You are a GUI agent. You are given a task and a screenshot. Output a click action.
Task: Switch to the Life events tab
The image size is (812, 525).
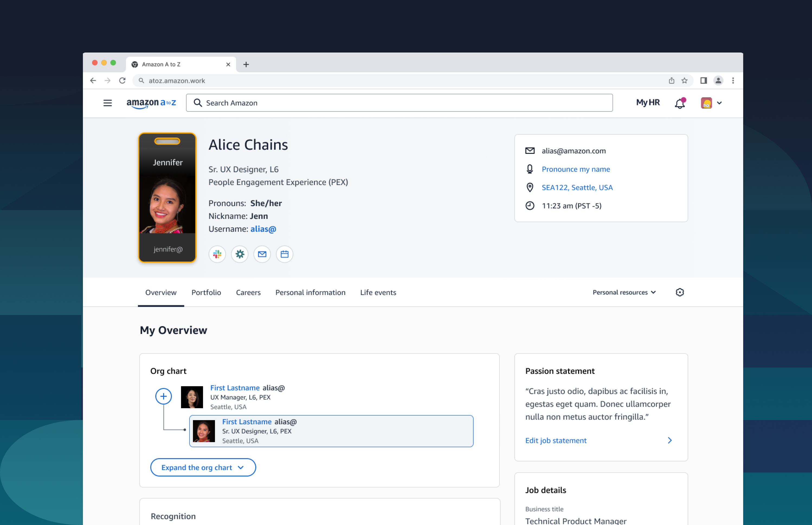point(378,293)
